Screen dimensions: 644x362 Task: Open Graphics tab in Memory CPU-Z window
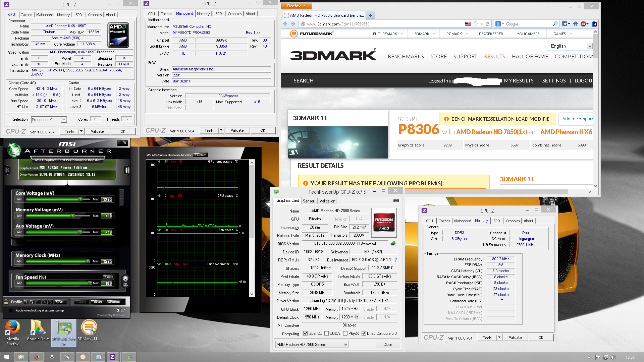click(513, 221)
